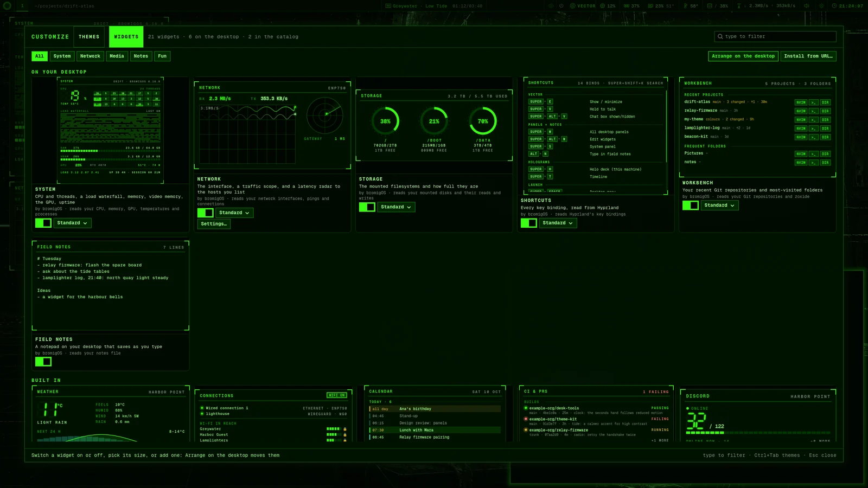Image resolution: width=868 pixels, height=488 pixels.
Task: Open Network widget Settings… button
Action: point(214,224)
